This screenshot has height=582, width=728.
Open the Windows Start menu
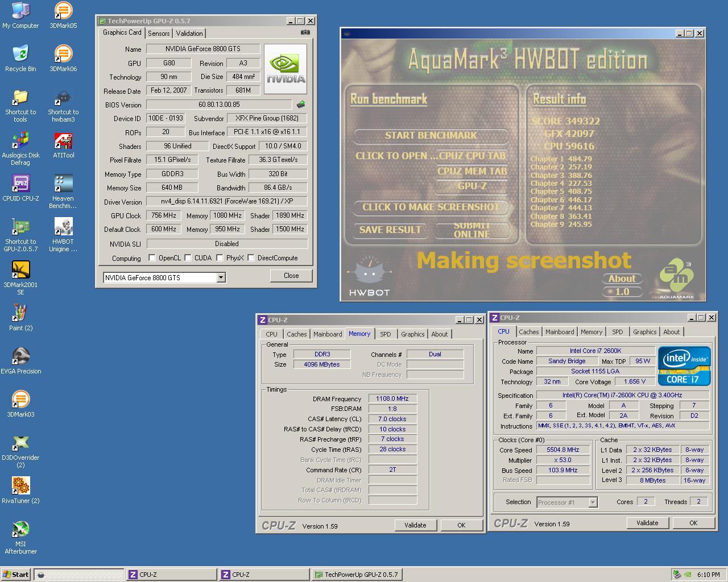point(16,575)
